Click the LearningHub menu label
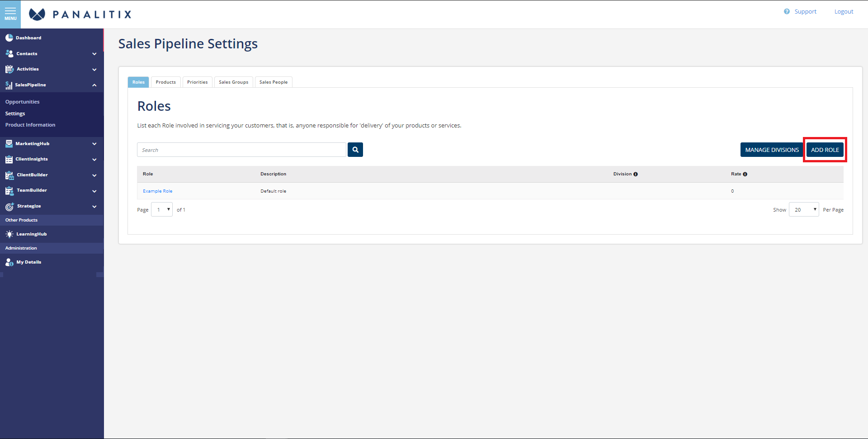This screenshot has width=868, height=439. [32, 234]
